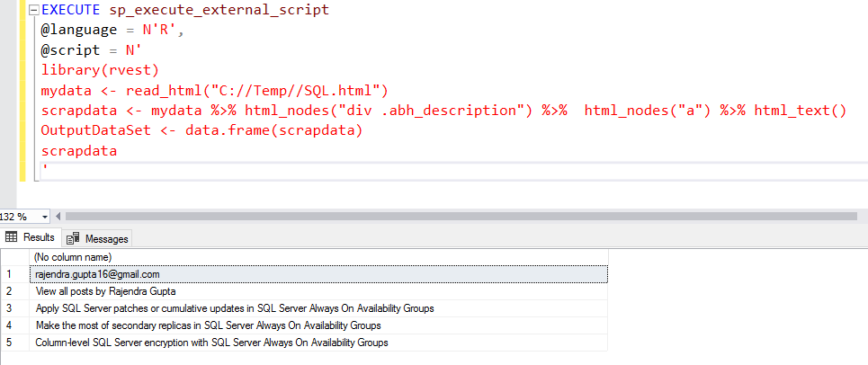Click the horizontal scrollbar left arrow

[x=58, y=217]
